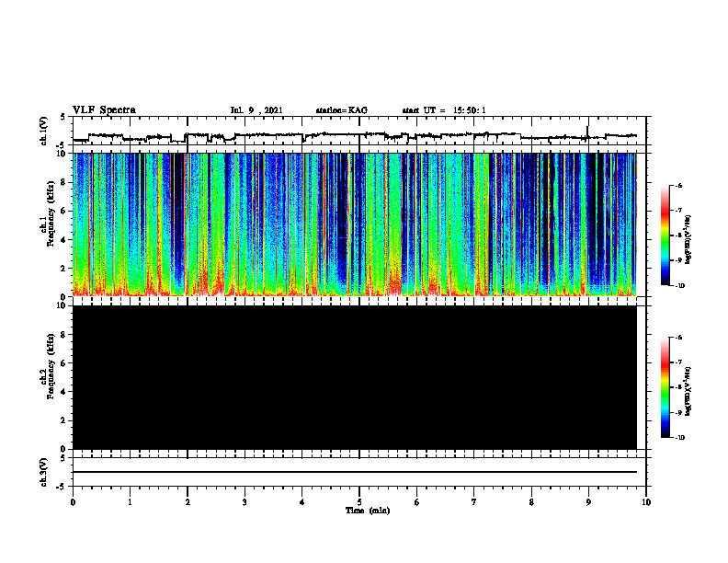Image resolution: width=728 pixels, height=563 pixels.
Task: Select the date label "Jul 9, 2021"
Action: click(256, 110)
